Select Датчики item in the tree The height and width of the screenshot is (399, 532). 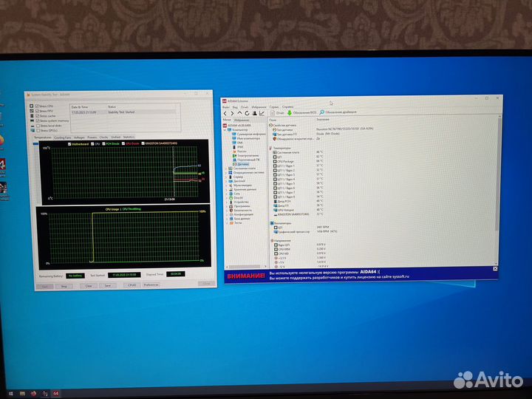(241, 164)
